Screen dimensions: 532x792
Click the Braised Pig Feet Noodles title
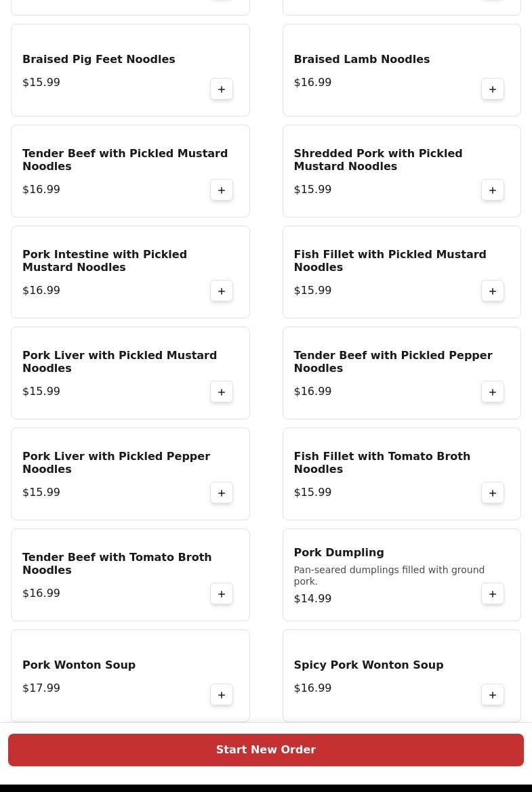(x=98, y=60)
